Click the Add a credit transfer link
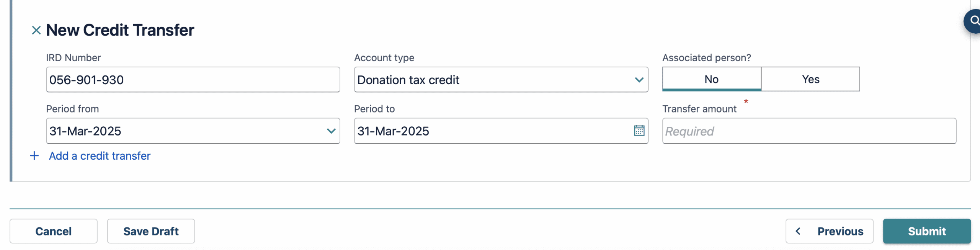Viewport: 980px width, 250px height. 100,156
